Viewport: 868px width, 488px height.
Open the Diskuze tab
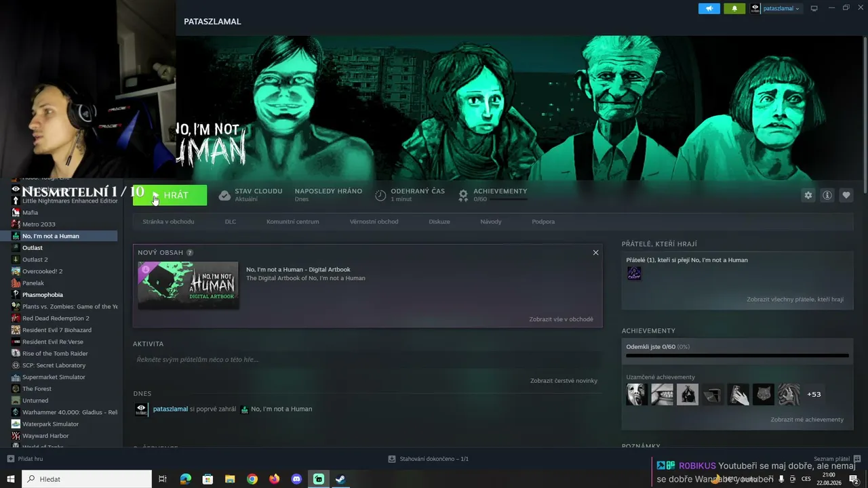point(439,222)
